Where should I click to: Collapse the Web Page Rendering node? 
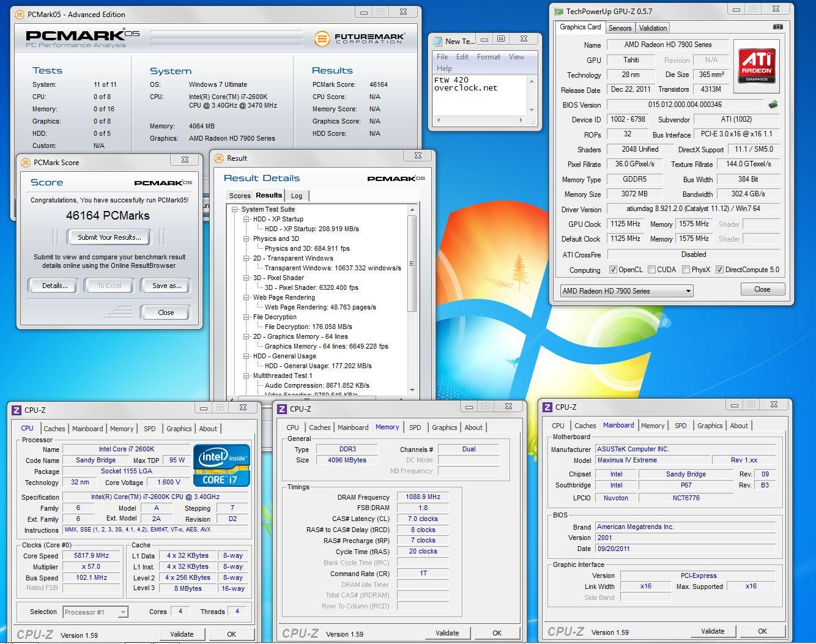tap(246, 297)
